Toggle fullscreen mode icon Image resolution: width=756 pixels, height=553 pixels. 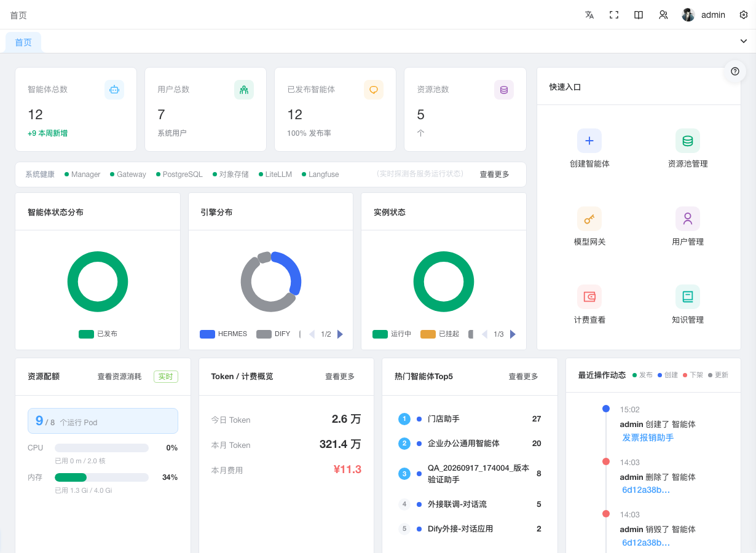614,15
